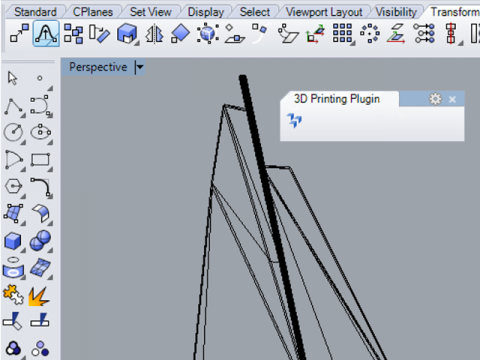Switch to the Standard toolbar tab
The image size is (480, 360).
pyautogui.click(x=35, y=12)
